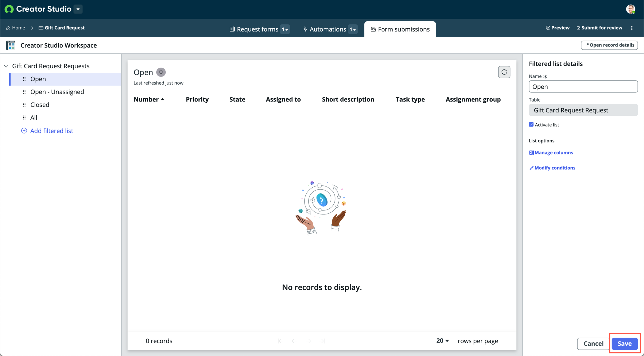Viewport: 644px width, 356px height.
Task: Open the Creator Studio dropdown arrow
Action: tap(78, 9)
